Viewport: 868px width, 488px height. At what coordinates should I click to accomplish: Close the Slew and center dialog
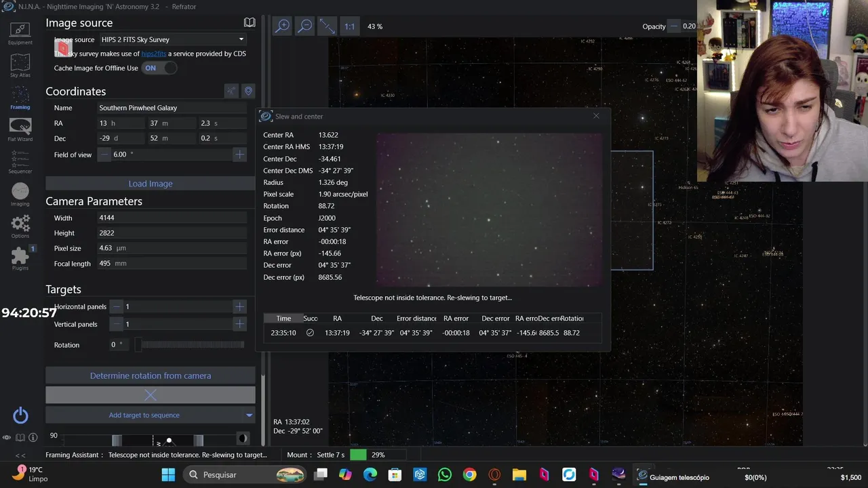click(x=596, y=116)
